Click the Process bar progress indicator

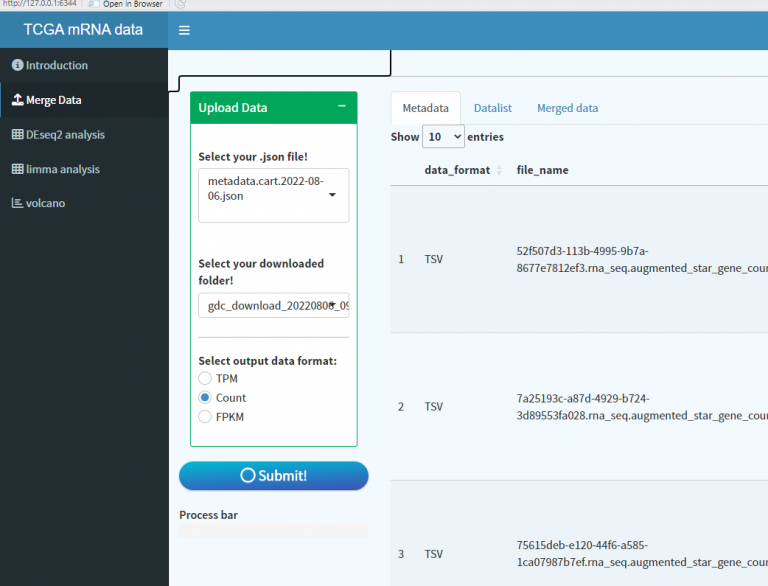point(273,531)
